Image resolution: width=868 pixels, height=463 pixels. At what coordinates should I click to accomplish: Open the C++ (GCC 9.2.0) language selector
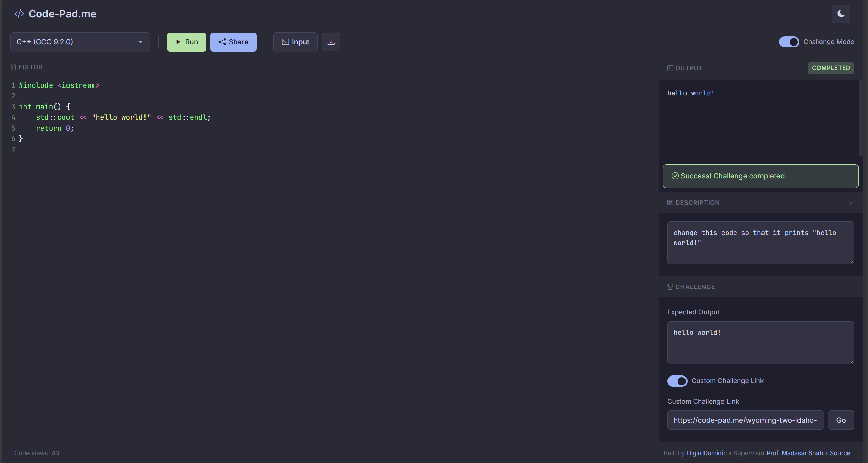click(80, 42)
